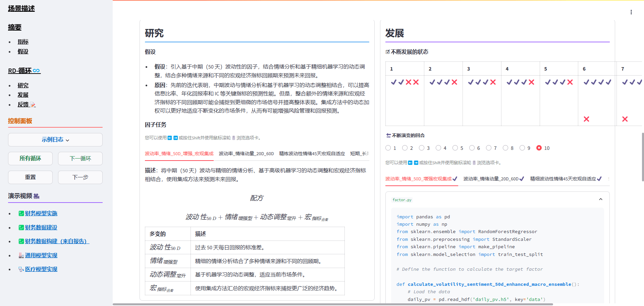The width and height of the screenshot is (644, 306).
Task: Click the horizontal scrollbar at page bottom
Action: click(x=333, y=304)
